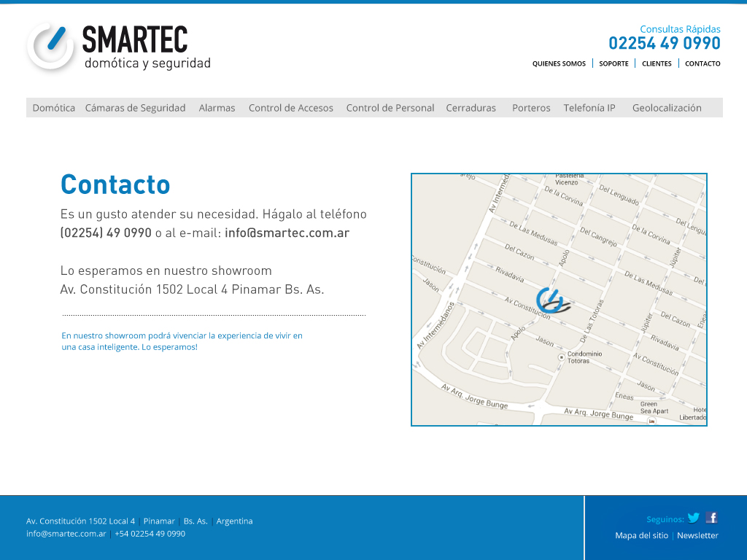747x560 pixels.
Task: Go to Cerraduras section
Action: pos(471,108)
